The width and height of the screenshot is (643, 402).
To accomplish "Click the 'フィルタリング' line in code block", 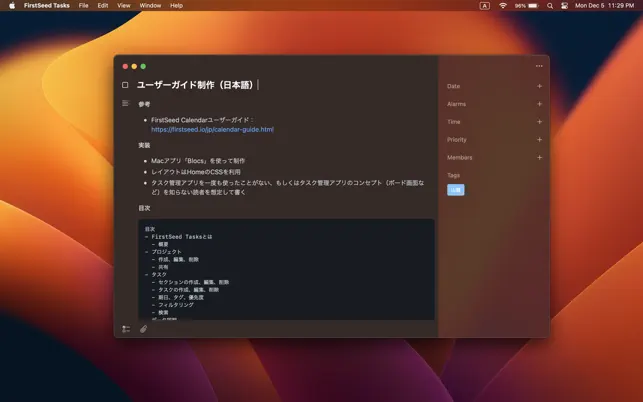I will point(176,305).
